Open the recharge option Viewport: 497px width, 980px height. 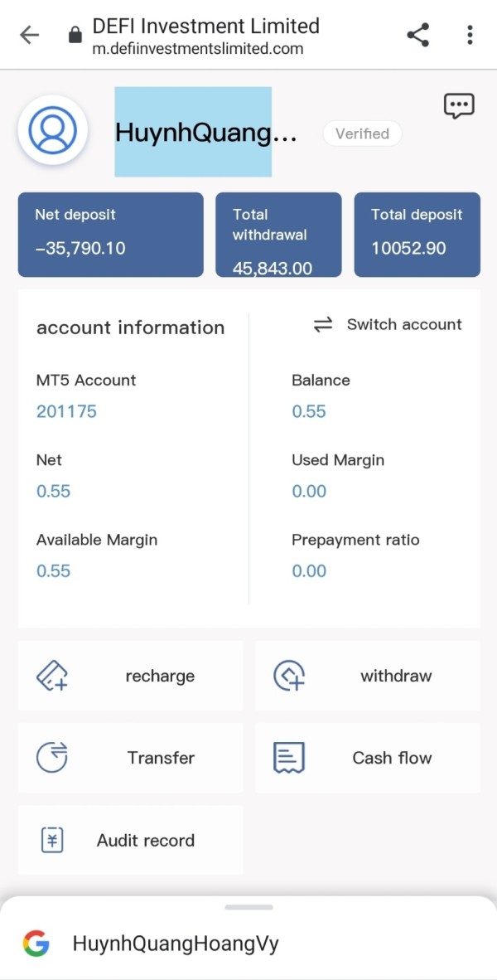click(x=131, y=676)
